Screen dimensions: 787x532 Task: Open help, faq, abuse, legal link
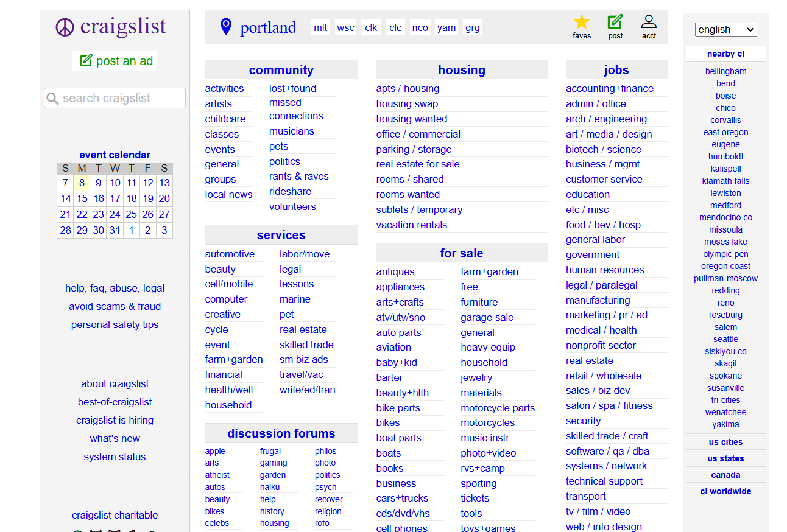115,289
